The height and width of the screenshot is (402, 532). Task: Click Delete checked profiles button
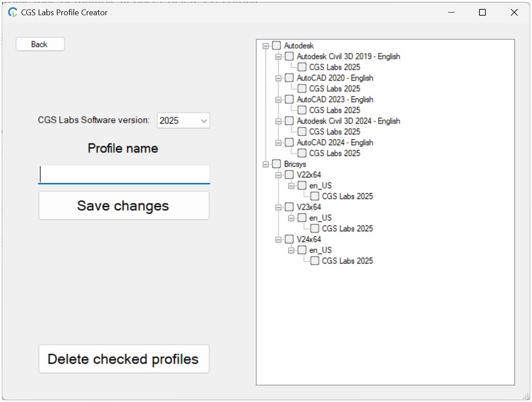pos(124,359)
